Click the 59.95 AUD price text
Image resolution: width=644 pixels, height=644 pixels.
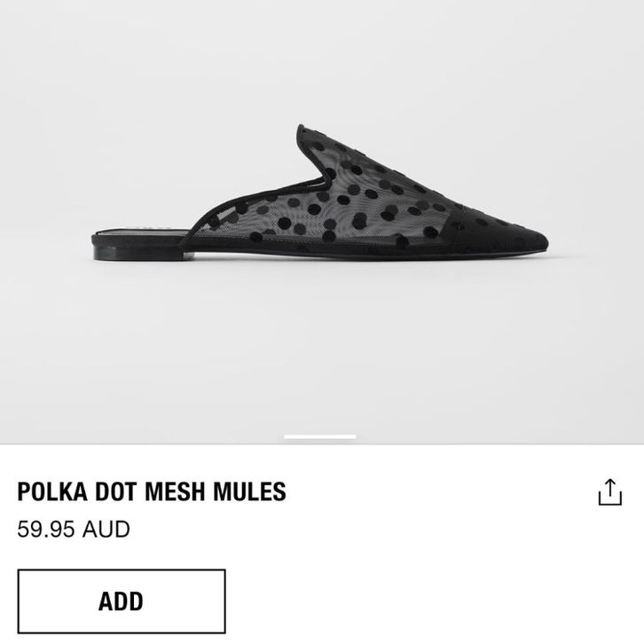[74, 529]
